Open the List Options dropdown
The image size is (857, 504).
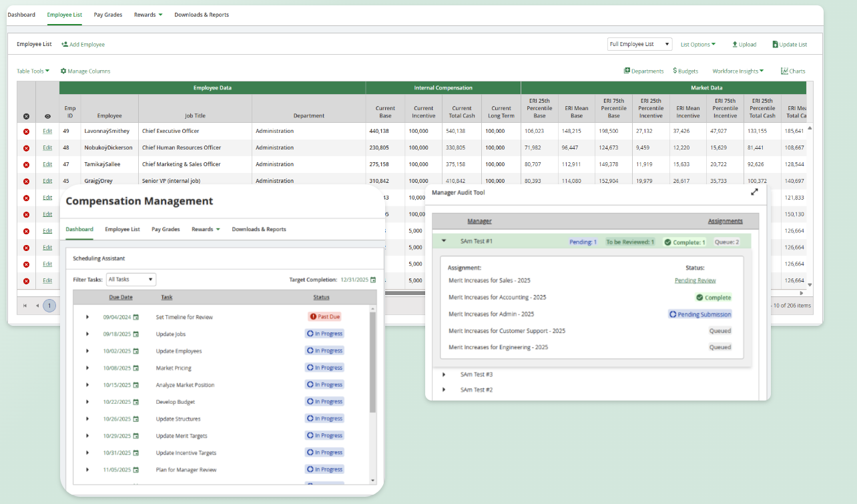pos(698,45)
